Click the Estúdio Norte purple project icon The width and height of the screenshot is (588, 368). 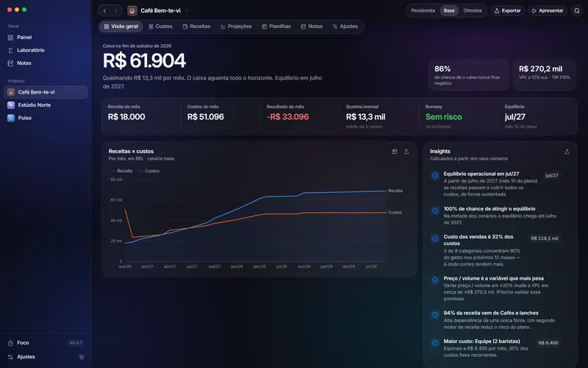(x=11, y=105)
